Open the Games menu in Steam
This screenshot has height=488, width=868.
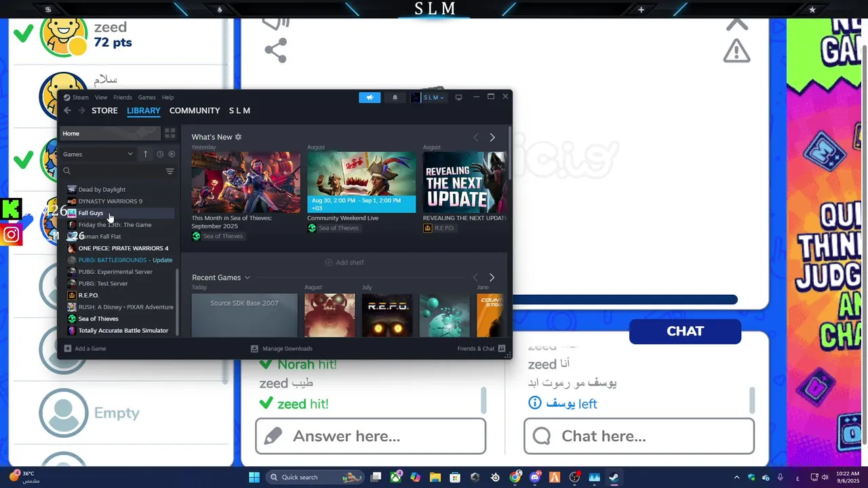147,98
